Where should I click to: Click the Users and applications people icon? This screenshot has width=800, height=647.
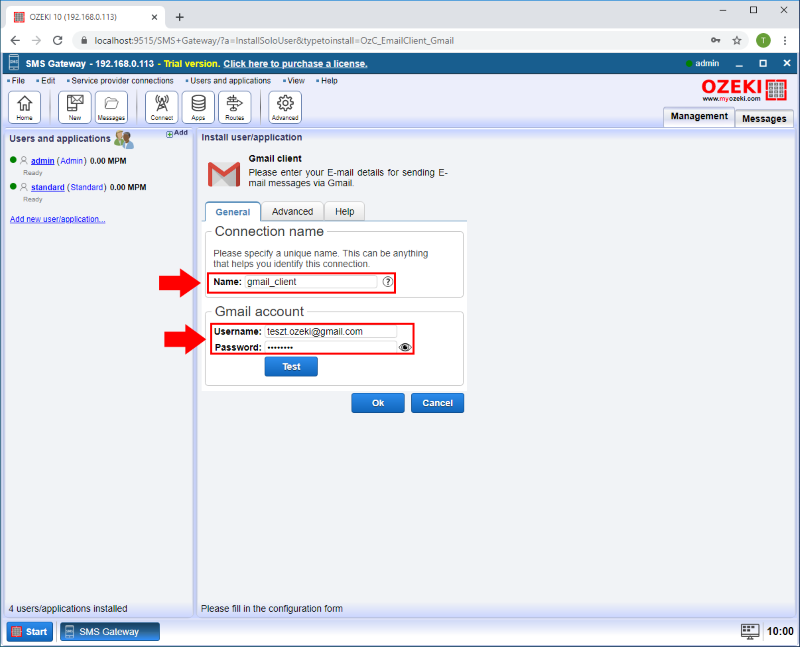coord(123,139)
